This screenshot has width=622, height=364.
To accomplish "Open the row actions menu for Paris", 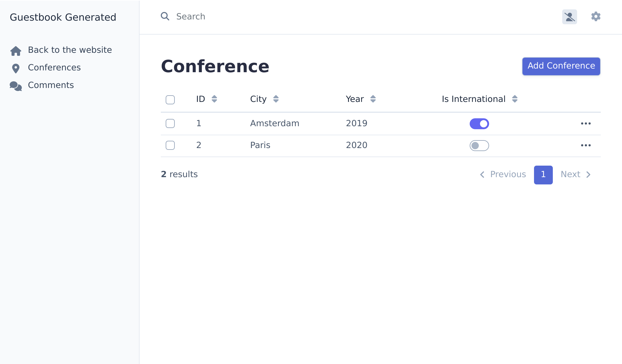I will tap(586, 145).
